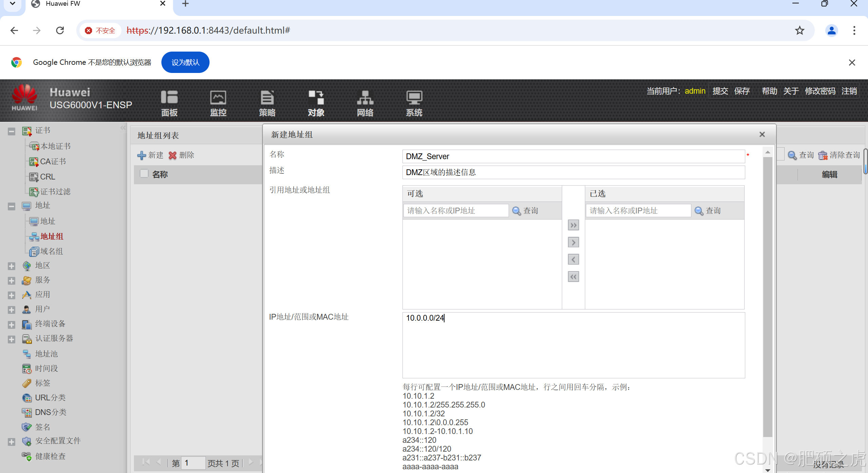Screen dimensions: 868x473
Task: Bookmark page with star icon
Action: pos(800,31)
